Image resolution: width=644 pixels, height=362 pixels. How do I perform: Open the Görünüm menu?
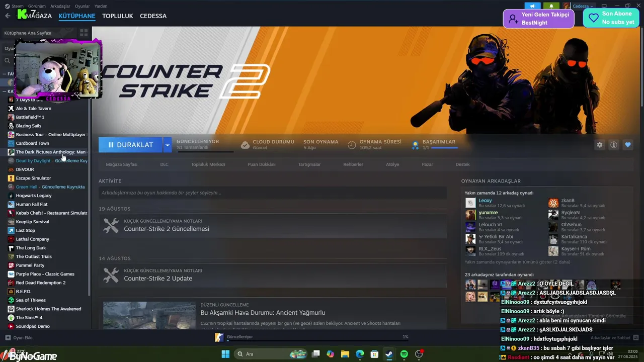pyautogui.click(x=37, y=6)
